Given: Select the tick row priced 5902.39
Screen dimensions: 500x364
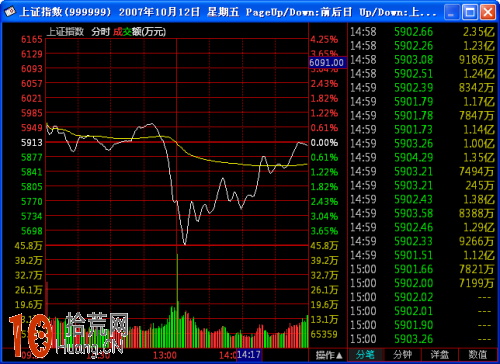Looking at the screenshot, I should (x=422, y=88).
